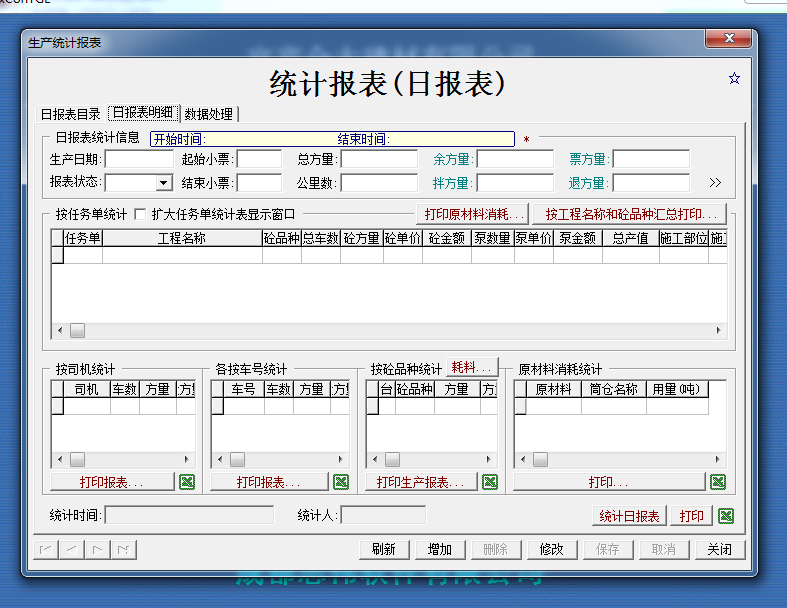Click the 打印原材料消耗 button
The width and height of the screenshot is (787, 608).
[474, 214]
